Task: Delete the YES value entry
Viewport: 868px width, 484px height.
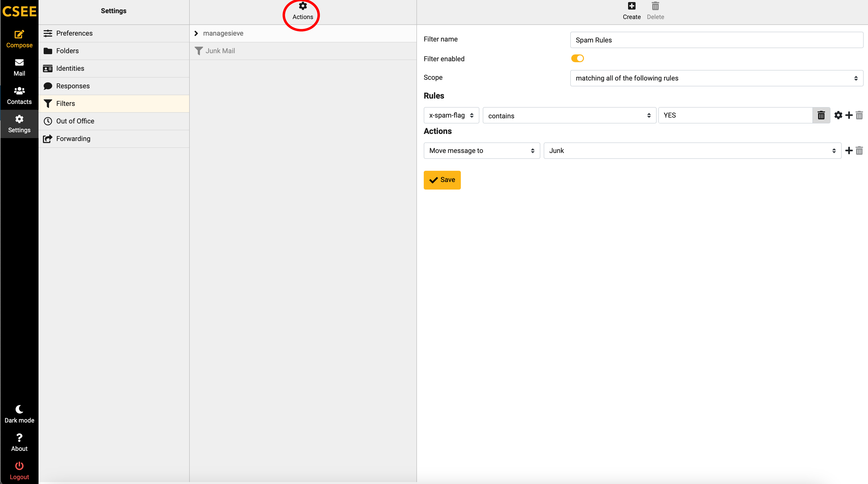Action: coord(821,115)
